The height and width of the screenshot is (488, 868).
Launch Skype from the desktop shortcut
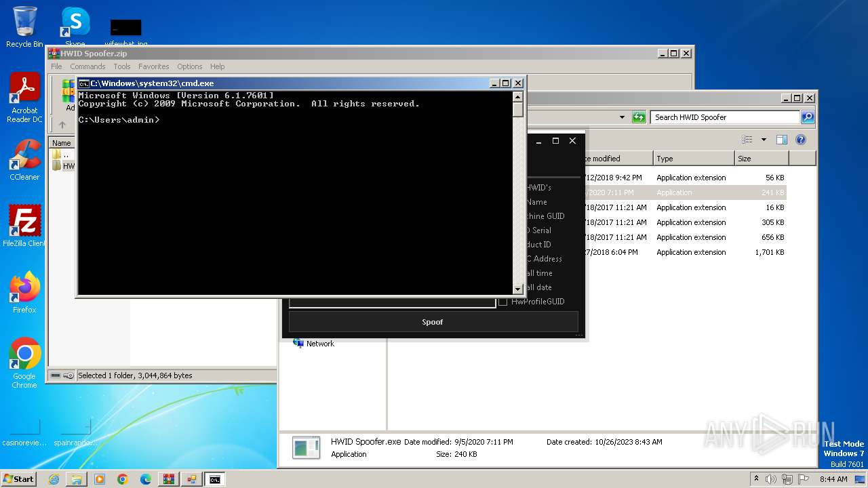click(x=75, y=27)
